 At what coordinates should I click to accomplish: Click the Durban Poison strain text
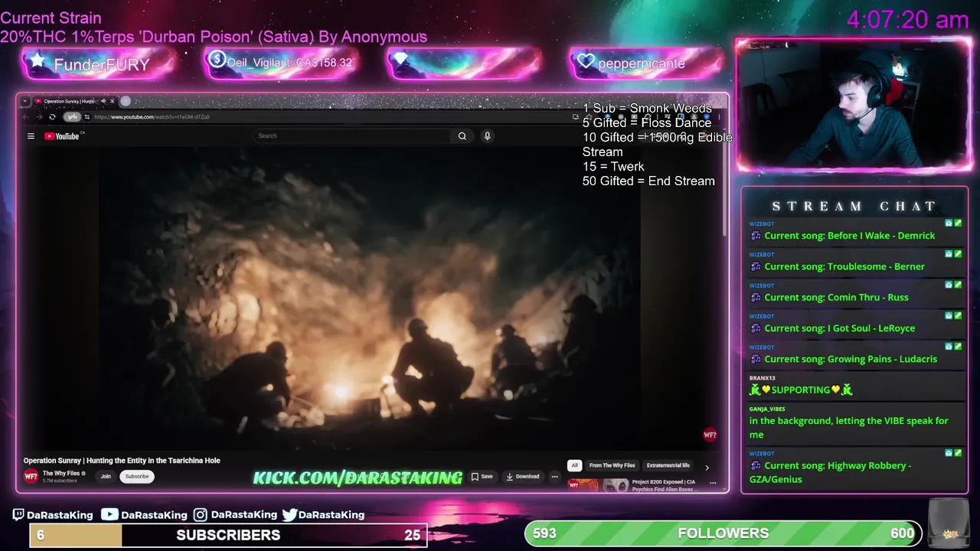coord(214,37)
